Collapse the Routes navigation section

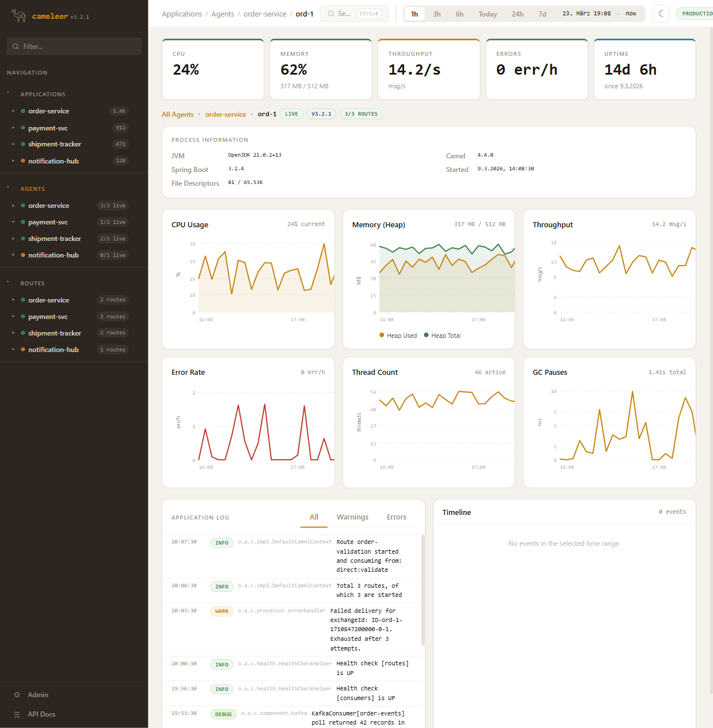coord(8,283)
